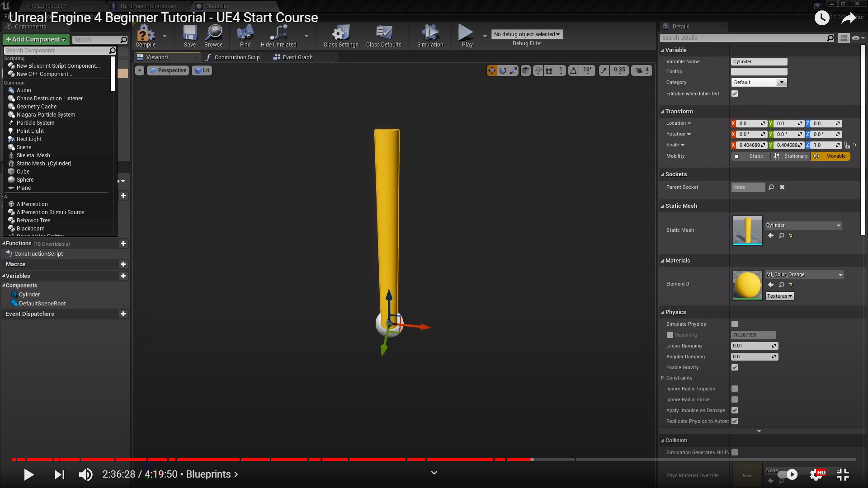Viewport: 868px width, 488px height.
Task: Expand the Constraints section
Action: (663, 378)
